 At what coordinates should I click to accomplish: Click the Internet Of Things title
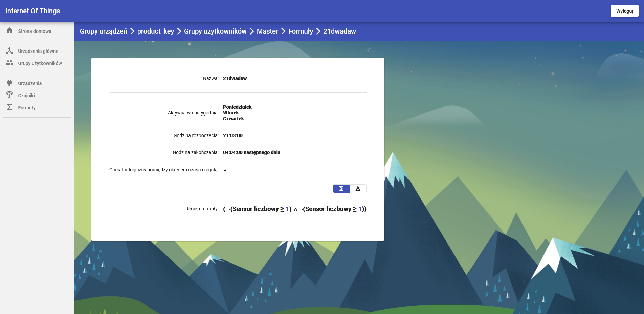click(x=32, y=11)
